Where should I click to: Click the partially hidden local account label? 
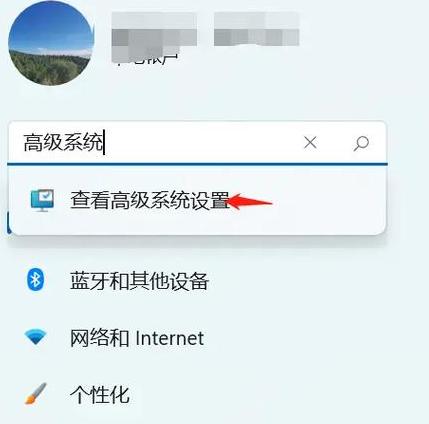(147, 60)
